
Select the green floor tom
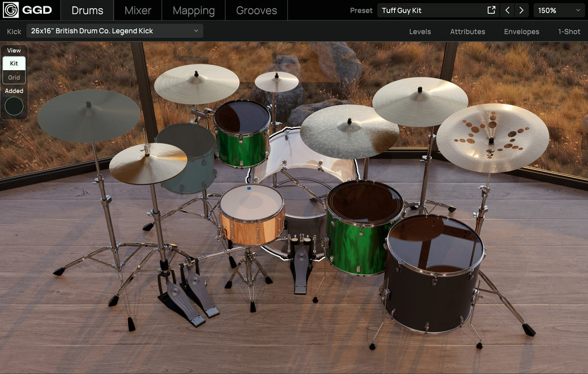coord(363,227)
